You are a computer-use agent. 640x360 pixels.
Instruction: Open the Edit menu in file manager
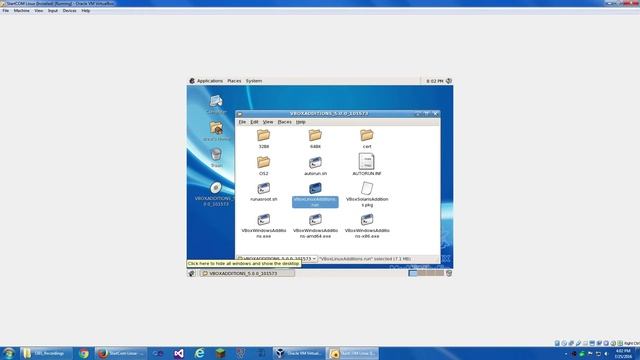pos(254,122)
